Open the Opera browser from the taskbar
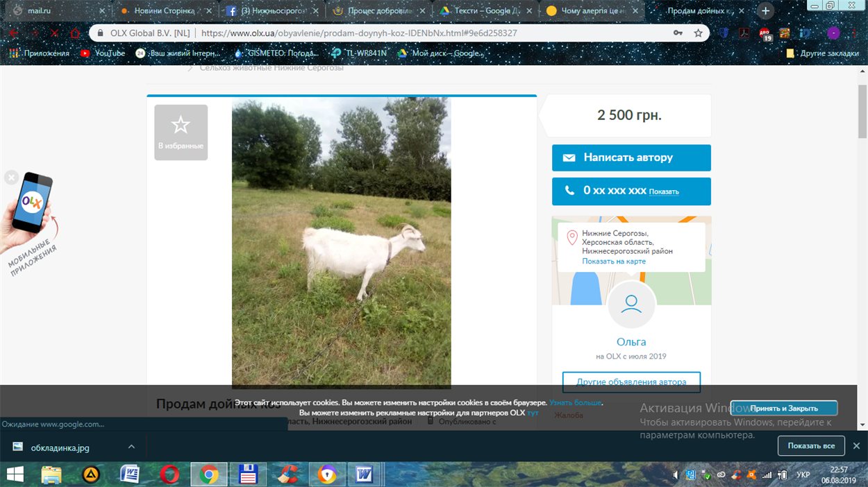 tap(169, 475)
